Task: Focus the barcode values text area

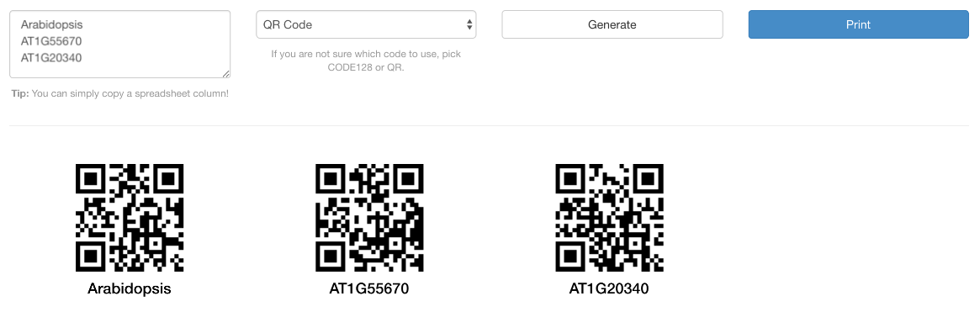Action: tap(120, 45)
